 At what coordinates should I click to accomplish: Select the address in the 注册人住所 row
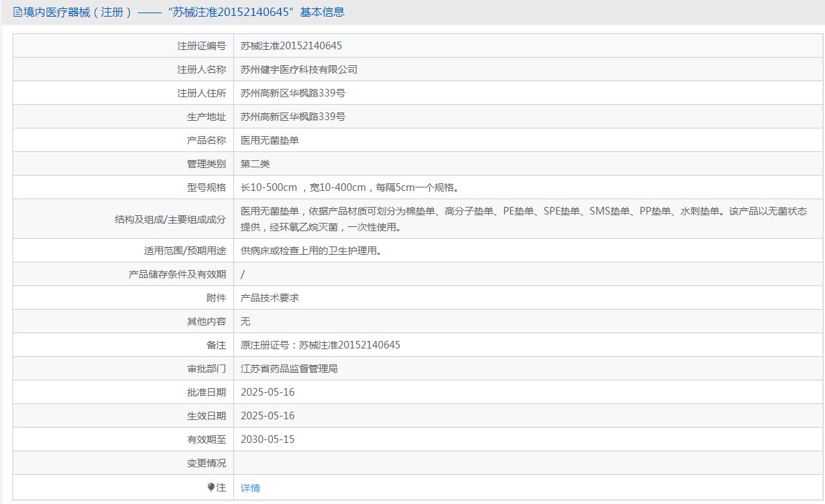point(292,93)
